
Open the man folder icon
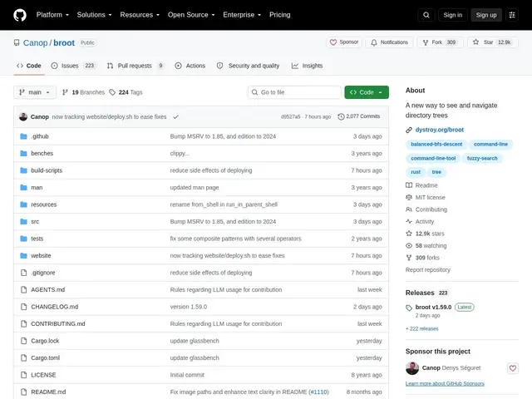click(x=23, y=187)
